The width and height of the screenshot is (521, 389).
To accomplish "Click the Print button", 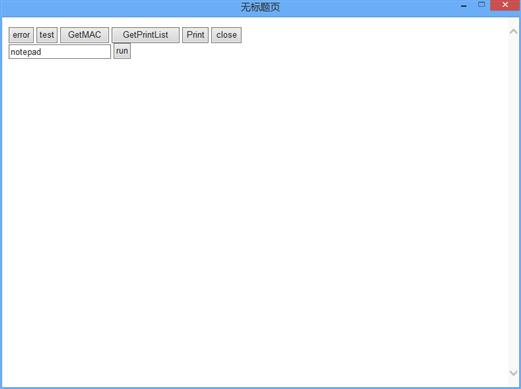I will [195, 35].
